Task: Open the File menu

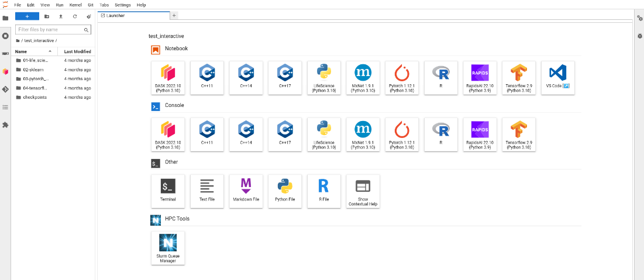Action: [x=18, y=5]
